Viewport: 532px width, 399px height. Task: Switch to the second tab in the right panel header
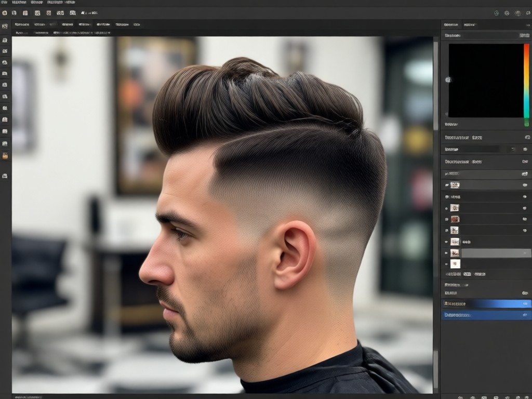click(x=470, y=25)
